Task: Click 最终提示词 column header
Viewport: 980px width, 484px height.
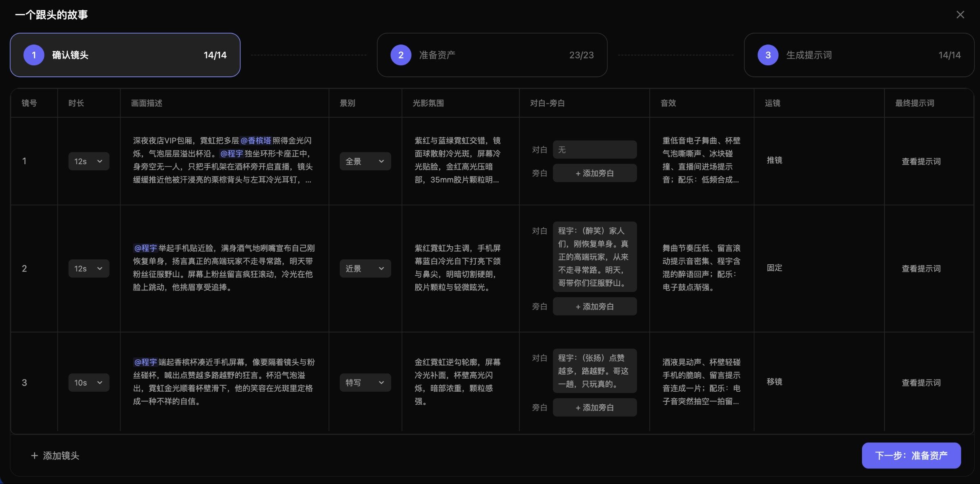Action: (915, 103)
